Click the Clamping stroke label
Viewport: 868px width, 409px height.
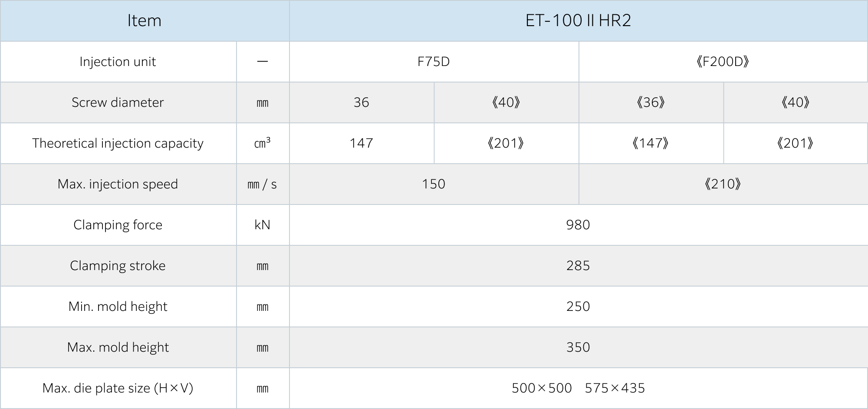pos(118,266)
